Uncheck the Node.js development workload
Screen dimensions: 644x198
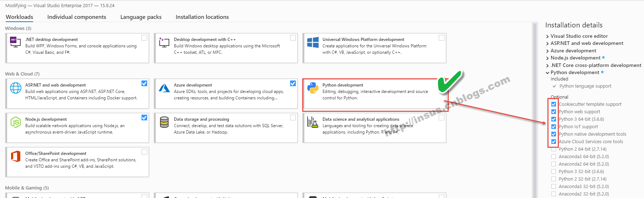144,118
